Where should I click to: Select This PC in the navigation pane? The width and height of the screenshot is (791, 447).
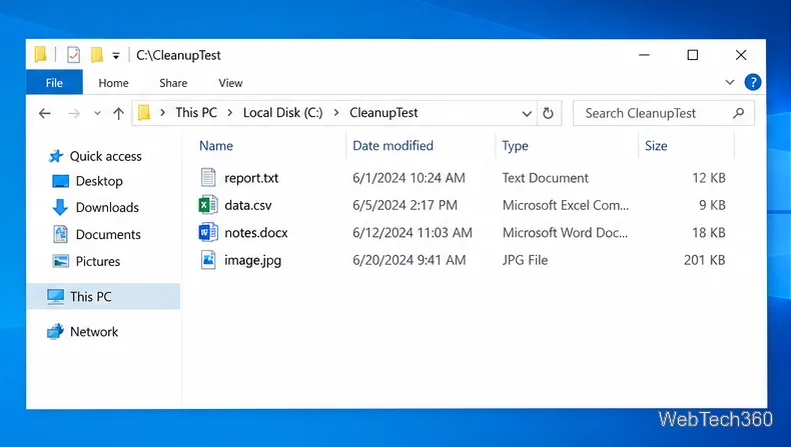tap(103, 296)
